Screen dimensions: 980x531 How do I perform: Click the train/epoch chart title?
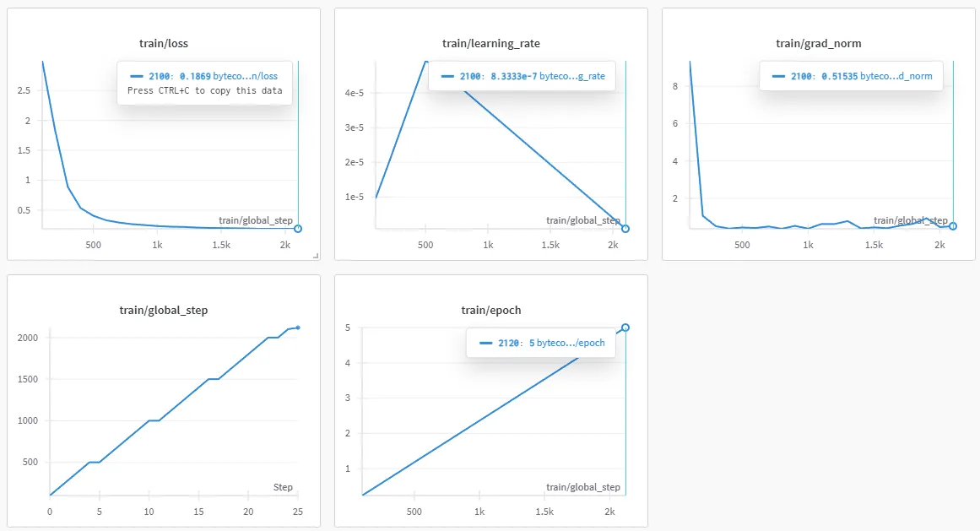(490, 310)
